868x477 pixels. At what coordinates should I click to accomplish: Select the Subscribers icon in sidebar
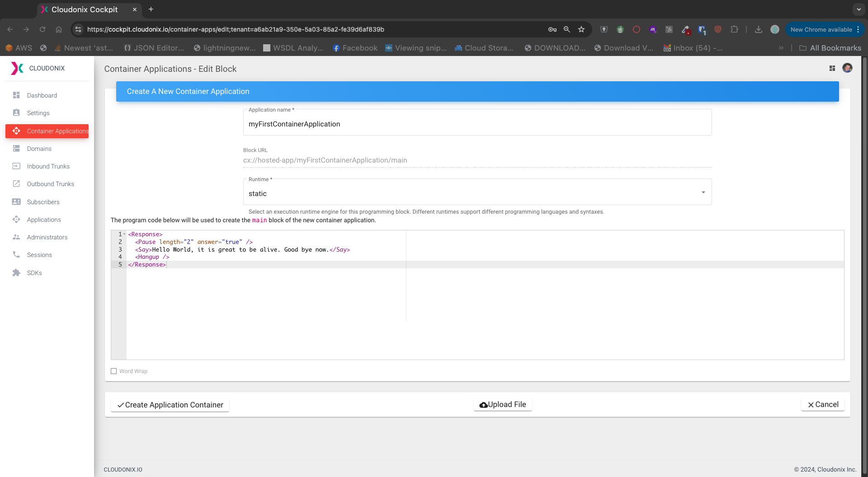pos(16,202)
